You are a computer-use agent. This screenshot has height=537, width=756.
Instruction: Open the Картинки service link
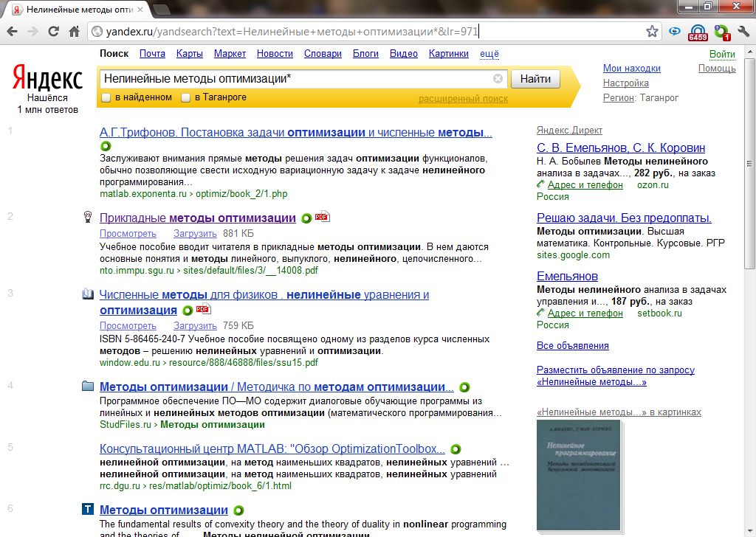tap(448, 53)
